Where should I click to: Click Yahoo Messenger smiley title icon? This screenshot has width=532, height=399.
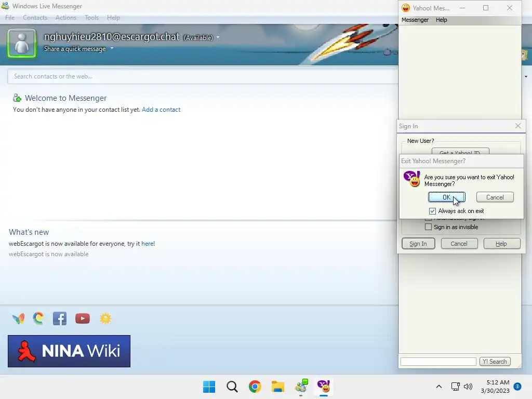point(405,8)
